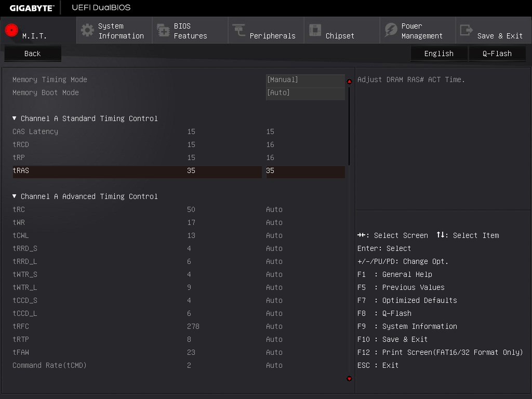
Task: Click the tRCD row label
Action: pos(21,144)
